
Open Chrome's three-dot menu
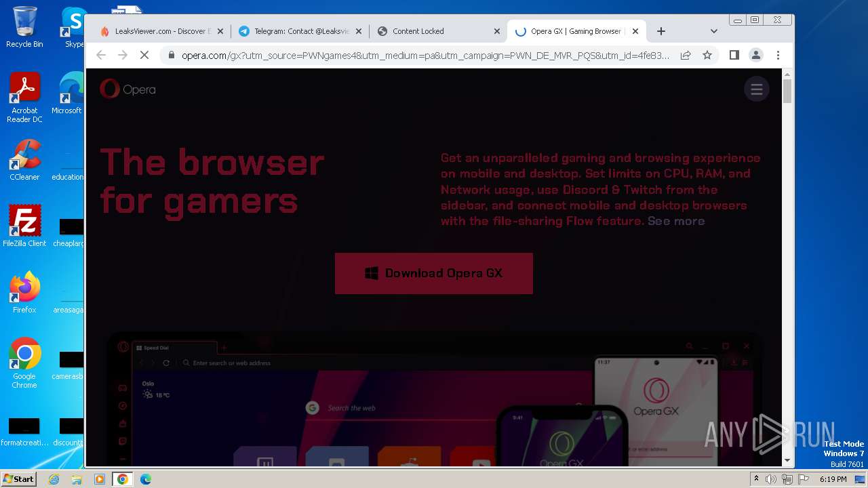coord(778,55)
